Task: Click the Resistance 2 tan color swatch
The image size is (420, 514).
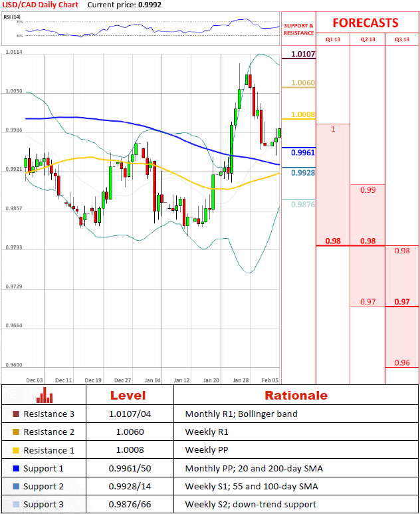Action: pyautogui.click(x=16, y=432)
